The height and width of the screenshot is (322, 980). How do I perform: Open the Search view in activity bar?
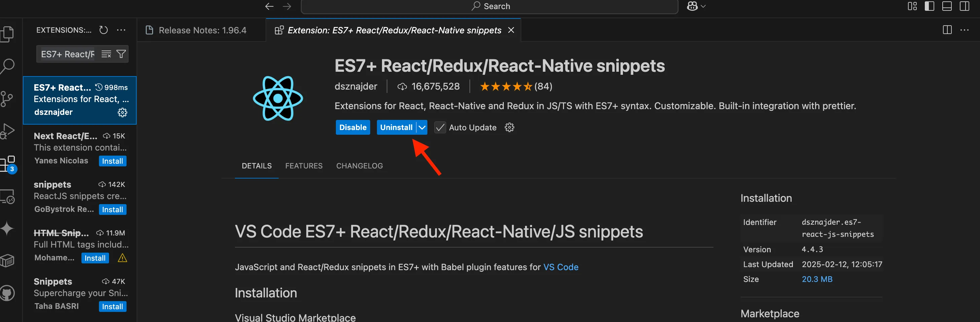click(x=8, y=65)
